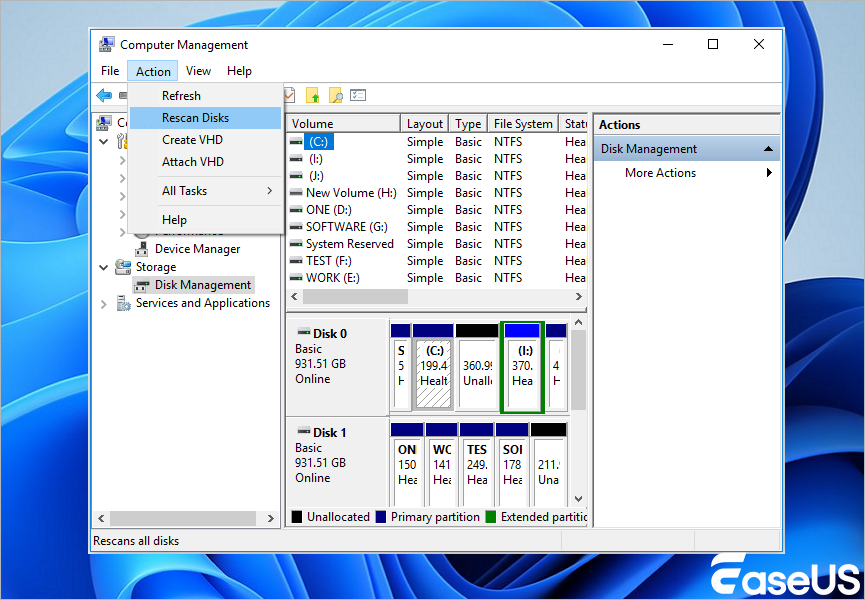Click the More Actions entry

(x=659, y=172)
